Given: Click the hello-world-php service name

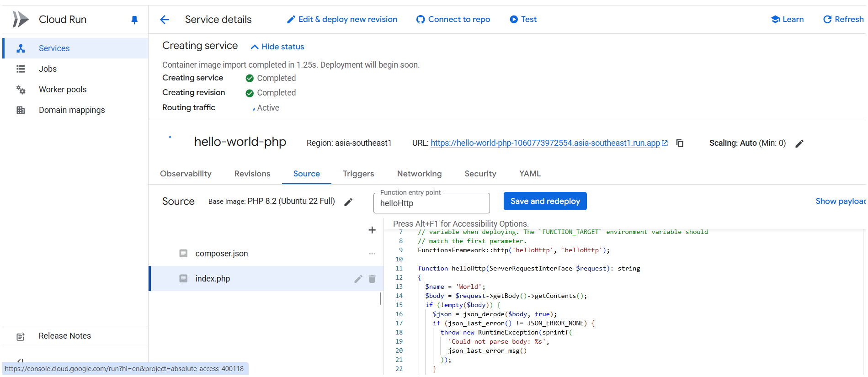Looking at the screenshot, I should 240,142.
